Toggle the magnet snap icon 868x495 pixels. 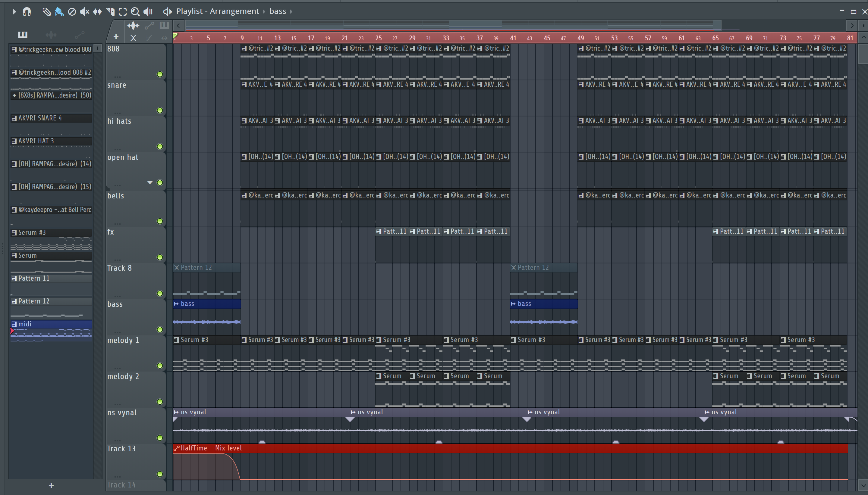(27, 11)
